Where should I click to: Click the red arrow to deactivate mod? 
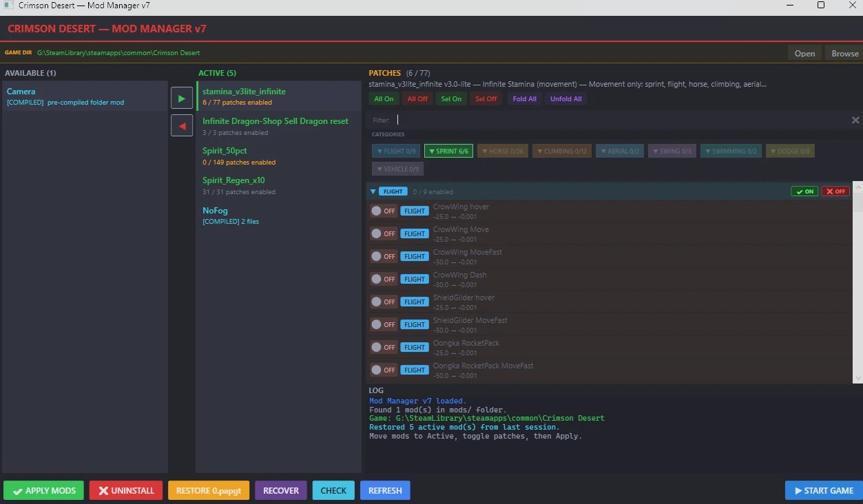tap(182, 126)
